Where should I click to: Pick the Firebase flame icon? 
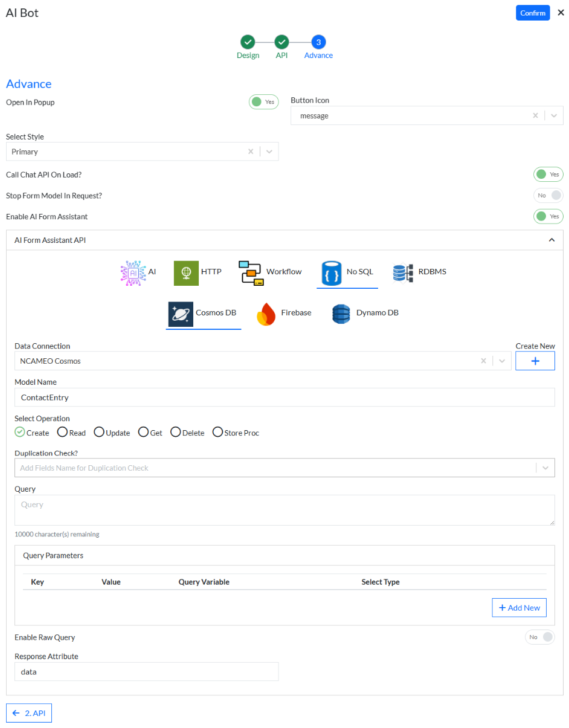click(266, 314)
